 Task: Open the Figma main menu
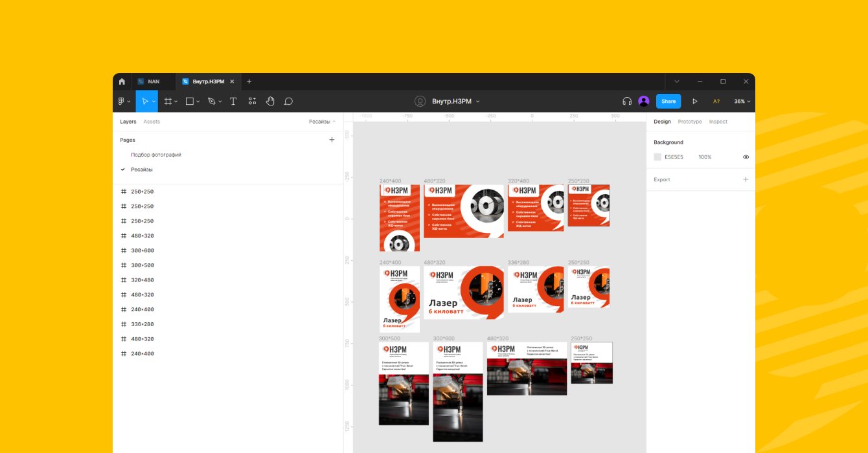pos(124,102)
